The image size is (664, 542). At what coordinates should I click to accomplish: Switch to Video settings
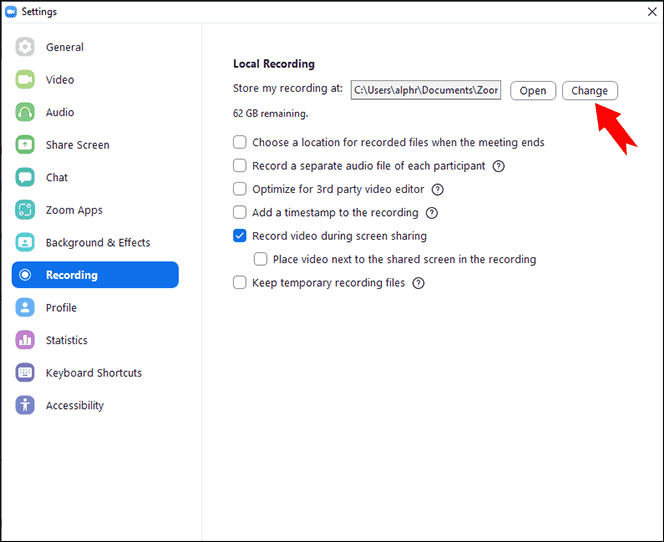point(95,80)
